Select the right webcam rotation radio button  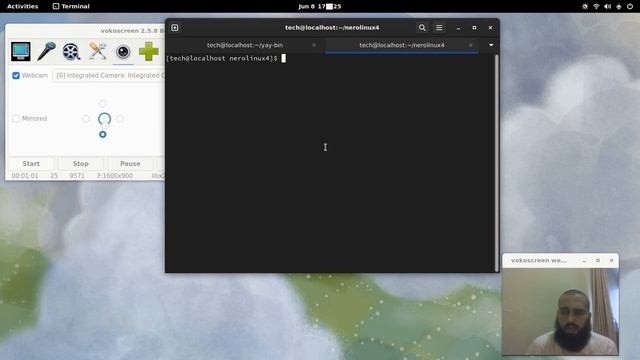tap(120, 119)
